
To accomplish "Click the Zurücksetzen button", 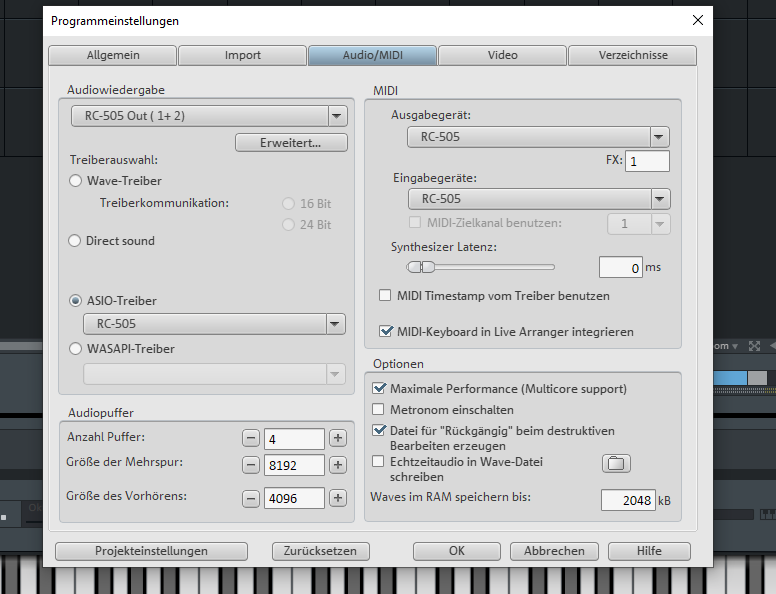I will [321, 551].
